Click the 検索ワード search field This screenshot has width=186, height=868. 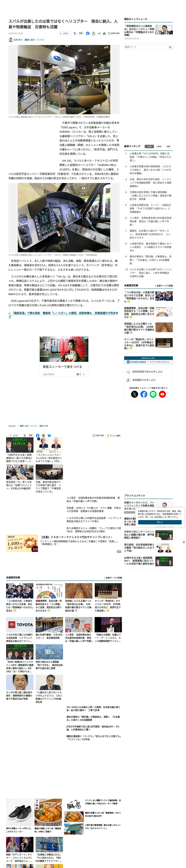(x=146, y=47)
